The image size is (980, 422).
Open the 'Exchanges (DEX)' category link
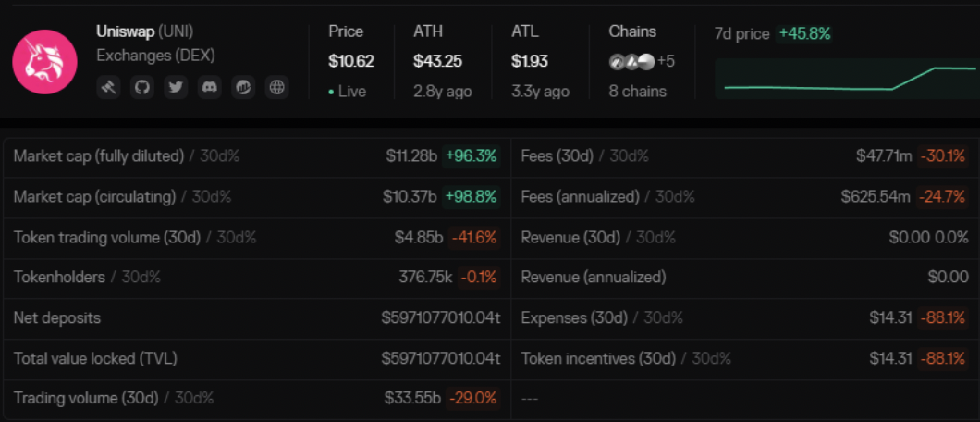point(155,56)
